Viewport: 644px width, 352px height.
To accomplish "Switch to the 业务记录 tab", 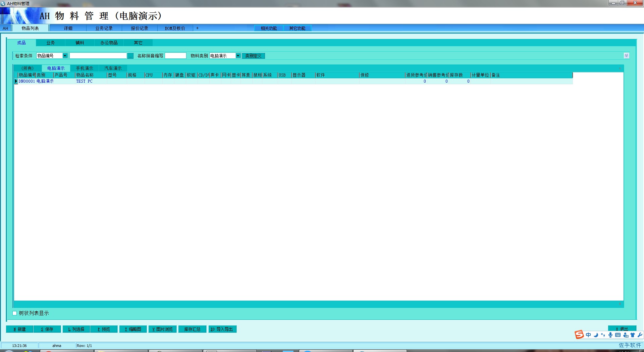I will 104,28.
